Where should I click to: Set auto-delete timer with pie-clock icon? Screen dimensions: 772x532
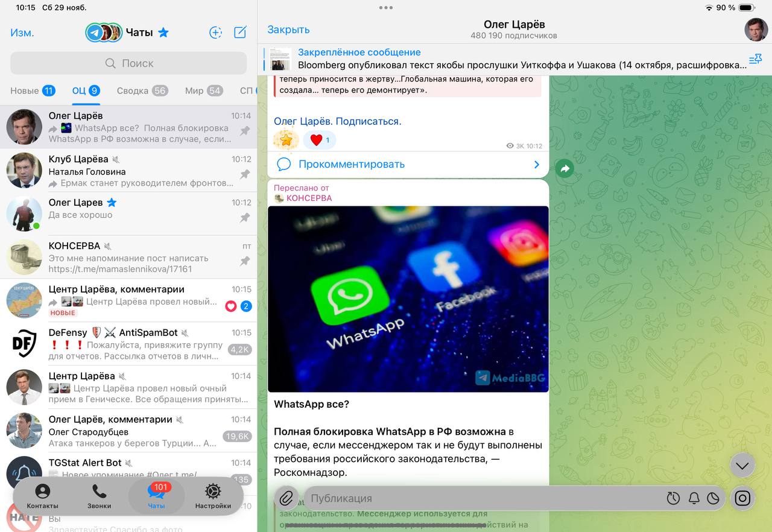tap(713, 498)
